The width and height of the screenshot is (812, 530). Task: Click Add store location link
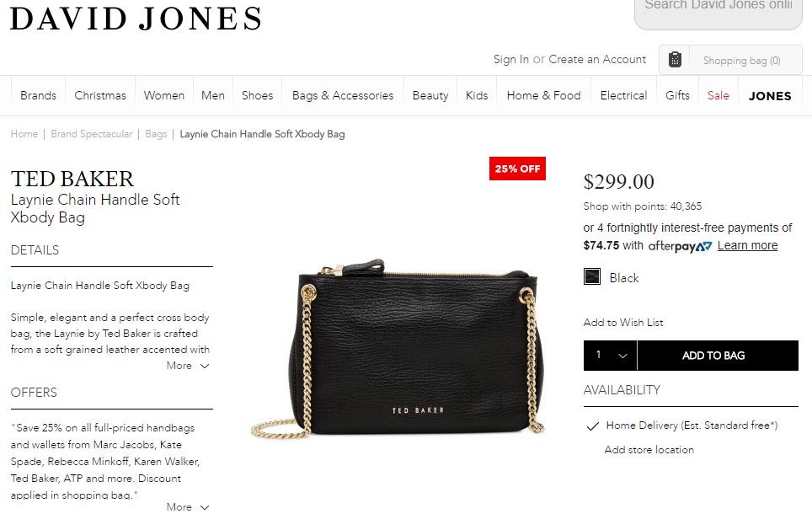point(649,450)
